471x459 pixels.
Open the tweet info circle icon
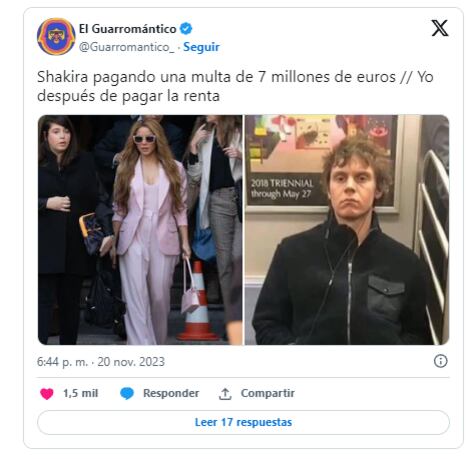click(x=440, y=361)
